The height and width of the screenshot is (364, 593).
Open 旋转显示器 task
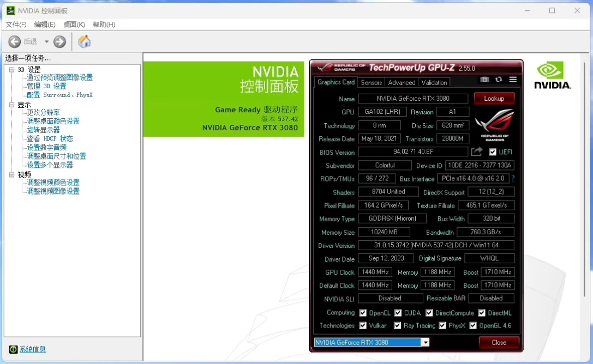(43, 130)
